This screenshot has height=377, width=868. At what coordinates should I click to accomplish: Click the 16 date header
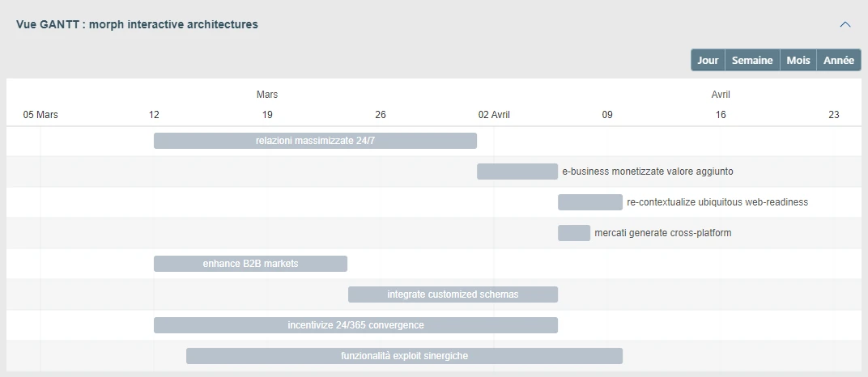pyautogui.click(x=720, y=115)
